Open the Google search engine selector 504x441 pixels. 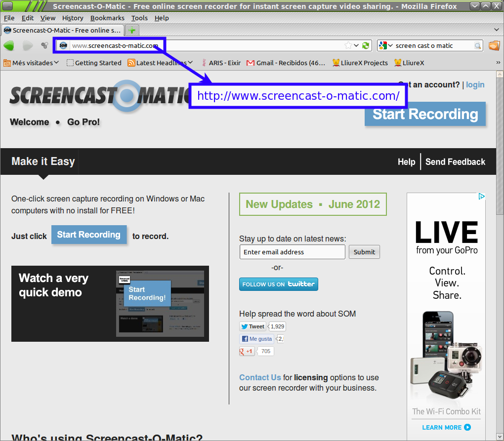click(386, 45)
